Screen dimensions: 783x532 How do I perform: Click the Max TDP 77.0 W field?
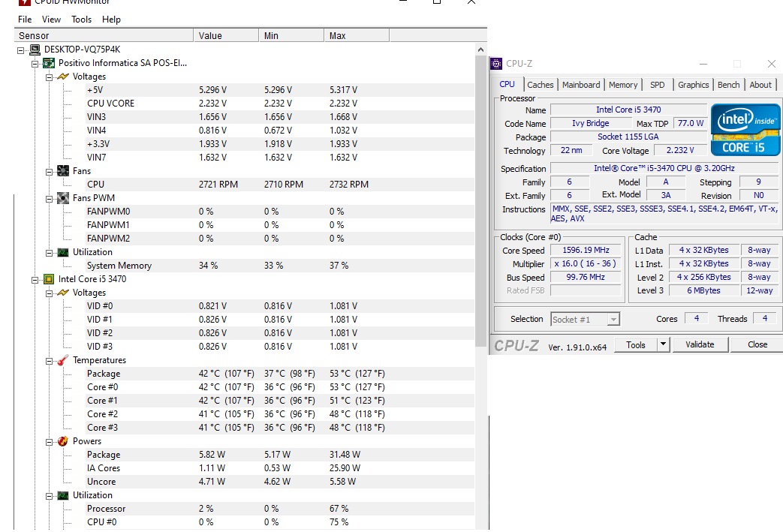[x=690, y=123]
